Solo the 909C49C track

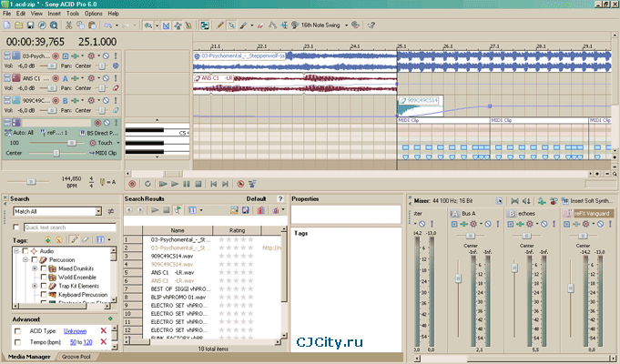point(116,100)
